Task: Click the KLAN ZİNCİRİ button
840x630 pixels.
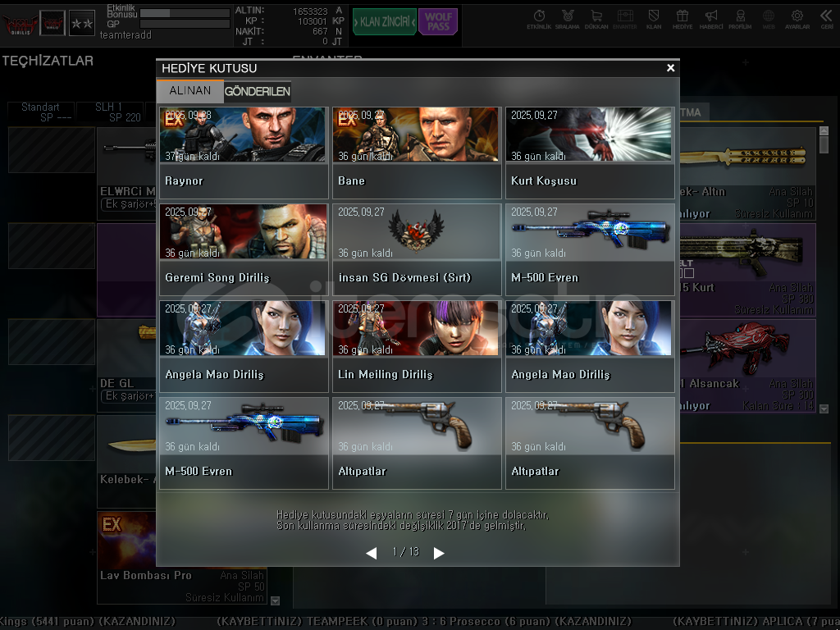Action: click(385, 22)
